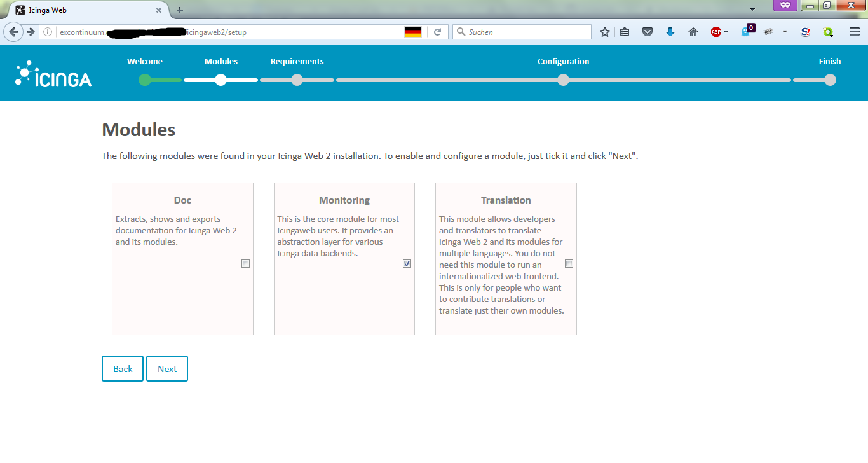868x463 pixels.
Task: Click the Back button
Action: point(123,369)
